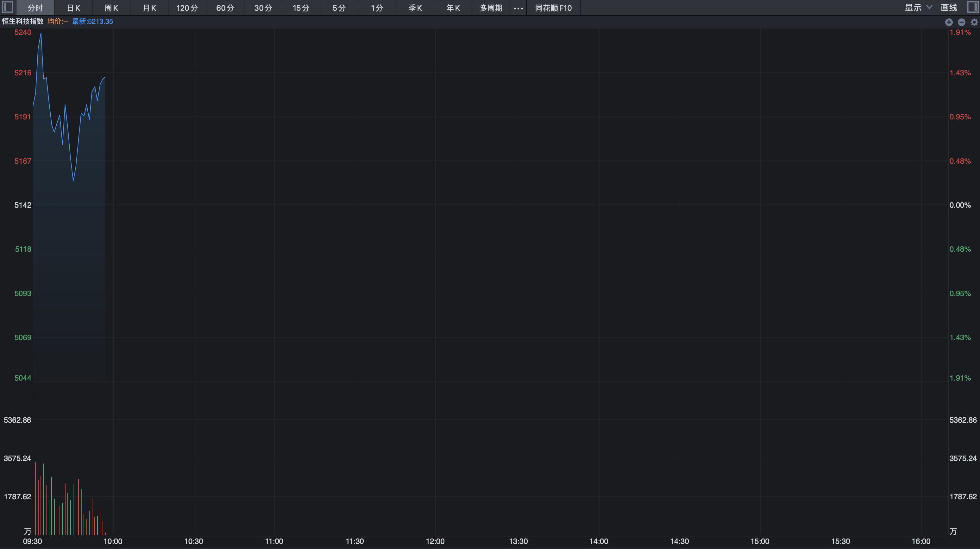
Task: Select the 分时 intraday tab
Action: tap(35, 8)
